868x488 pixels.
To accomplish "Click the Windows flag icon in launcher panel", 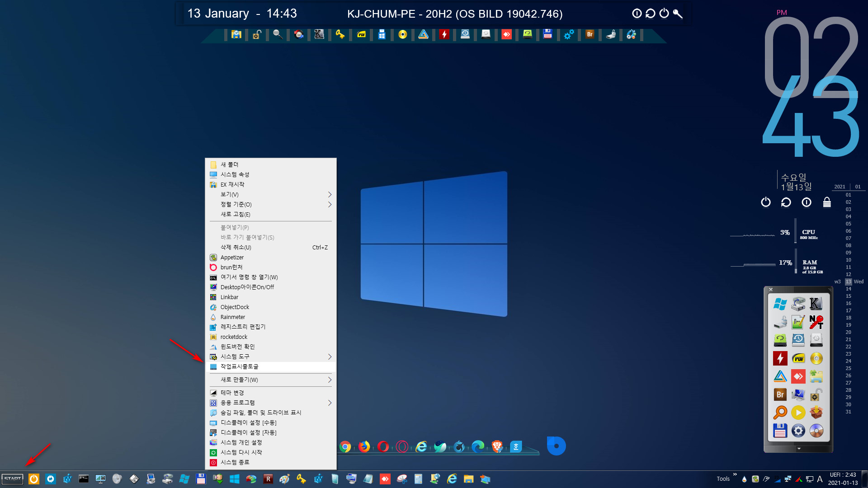I will [x=780, y=304].
